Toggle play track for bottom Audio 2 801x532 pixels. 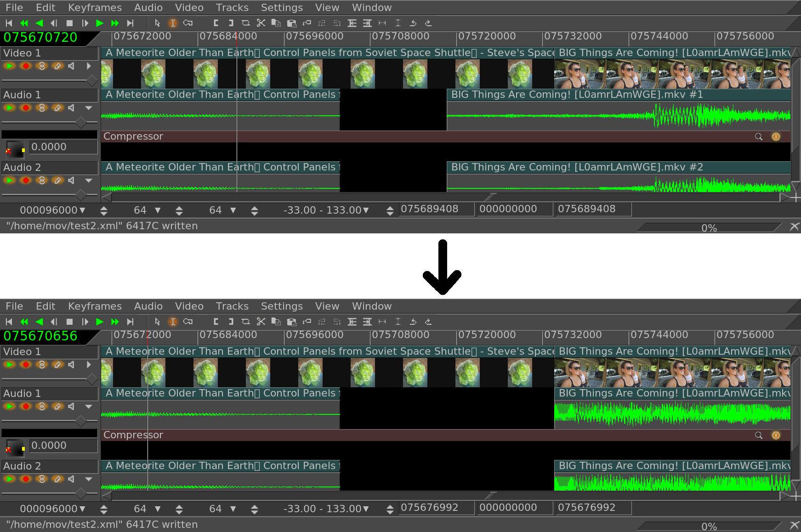coord(10,479)
